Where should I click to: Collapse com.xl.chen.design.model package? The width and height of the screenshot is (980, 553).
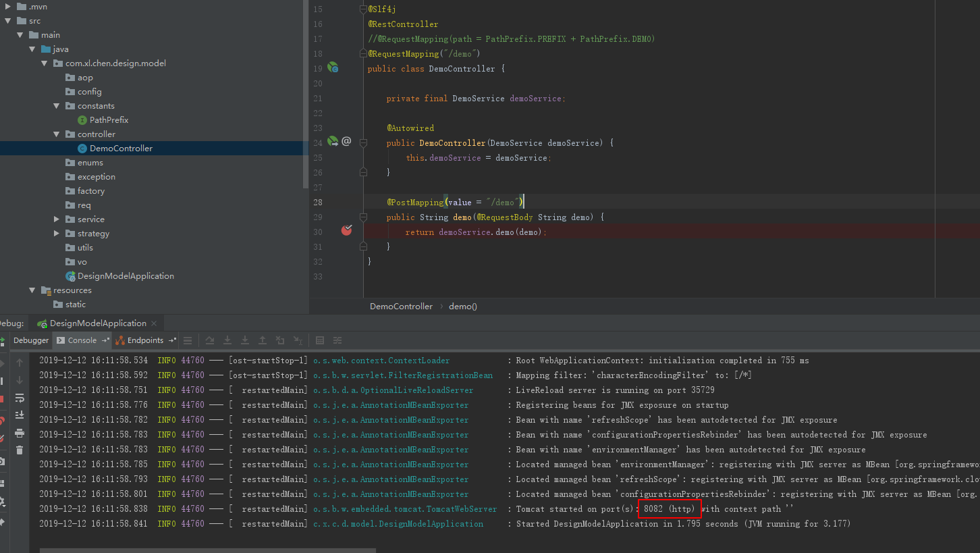pos(45,63)
